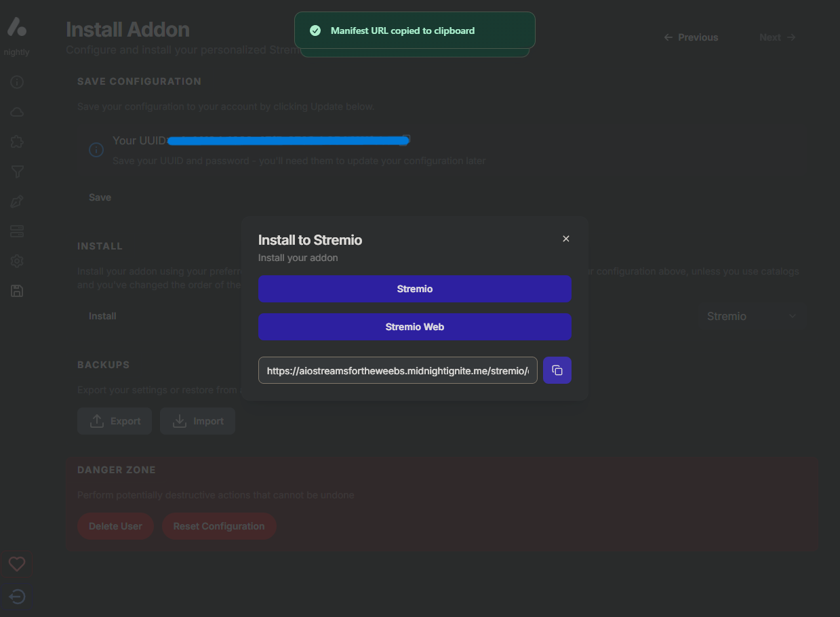
Task: Open the formatter section using the pen icon
Action: (x=16, y=201)
